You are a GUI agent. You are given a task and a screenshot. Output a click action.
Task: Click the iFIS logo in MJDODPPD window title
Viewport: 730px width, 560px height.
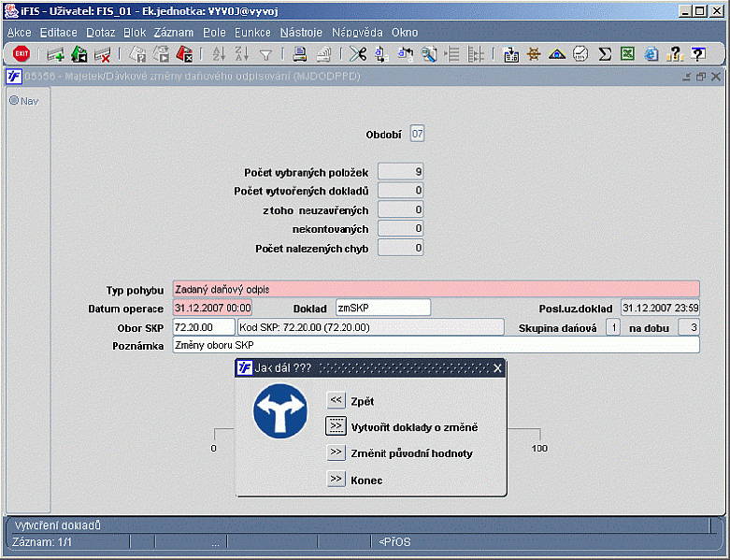(x=14, y=76)
